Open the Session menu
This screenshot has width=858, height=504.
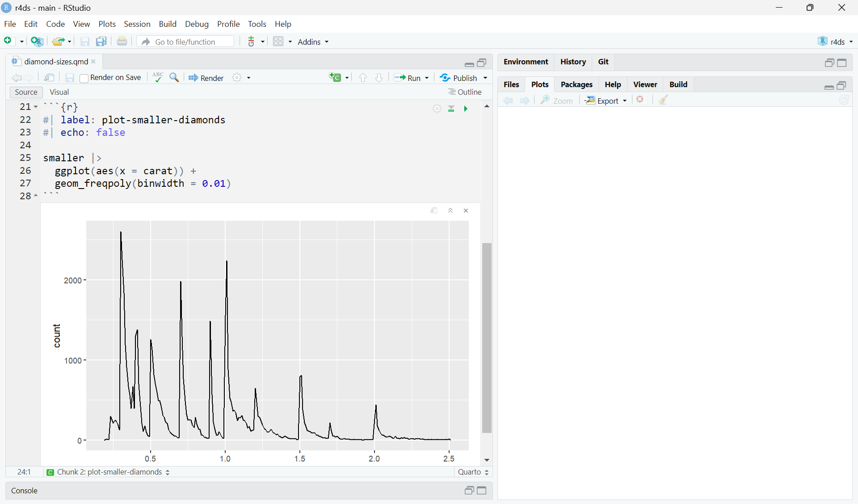pyautogui.click(x=137, y=24)
